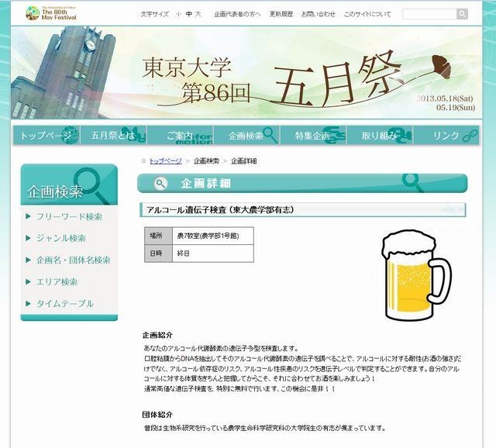Click the 場所 table header cell
The height and width of the screenshot is (448, 496).
pos(158,236)
